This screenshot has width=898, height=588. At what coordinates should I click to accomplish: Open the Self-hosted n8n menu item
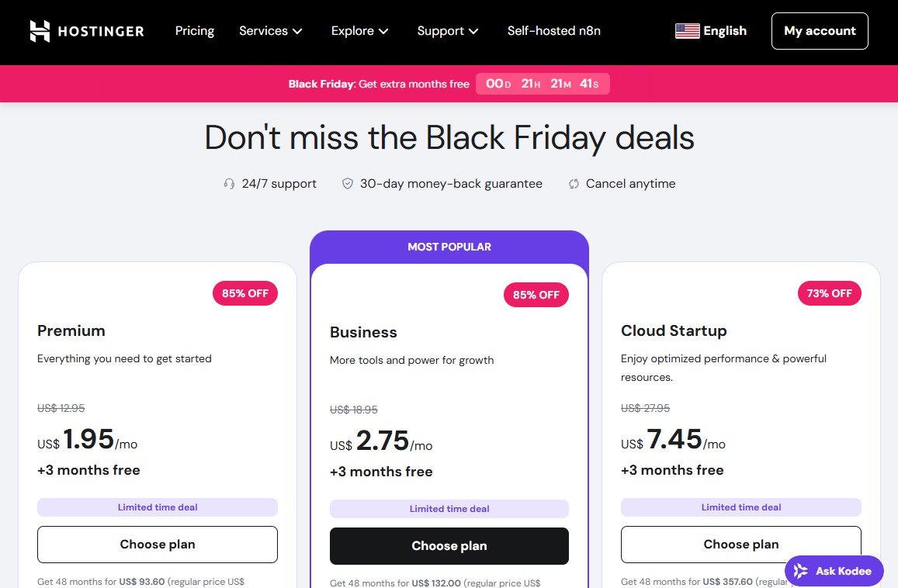(x=553, y=31)
